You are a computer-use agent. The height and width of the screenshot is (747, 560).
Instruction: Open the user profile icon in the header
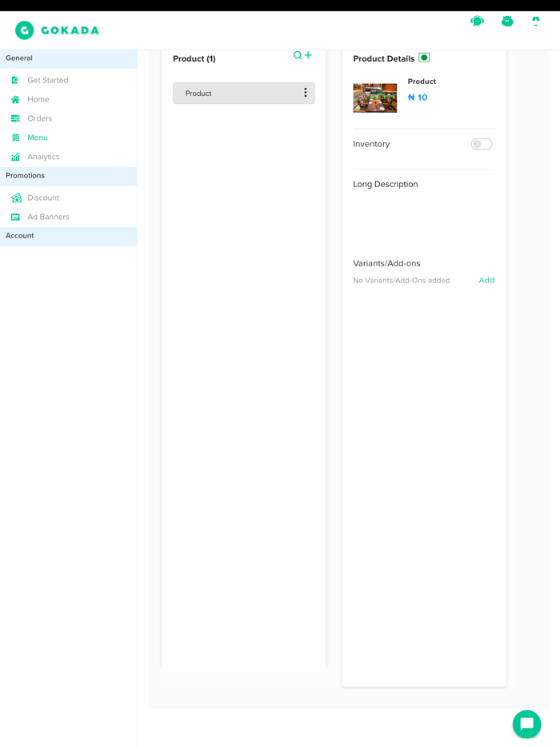(536, 21)
